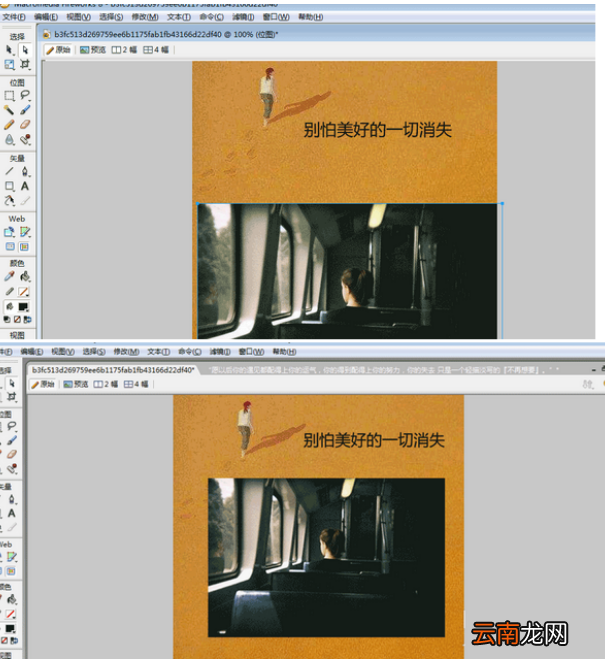Swap stroke and fill colors in lower window
Image resolution: width=605 pixels, height=662 pixels.
coord(14,641)
